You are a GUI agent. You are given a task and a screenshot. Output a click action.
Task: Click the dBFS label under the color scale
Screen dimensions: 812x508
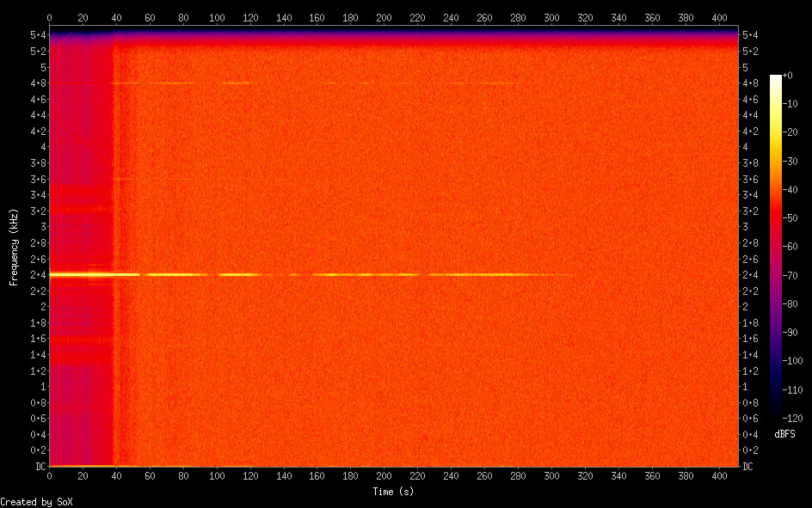coord(784,434)
